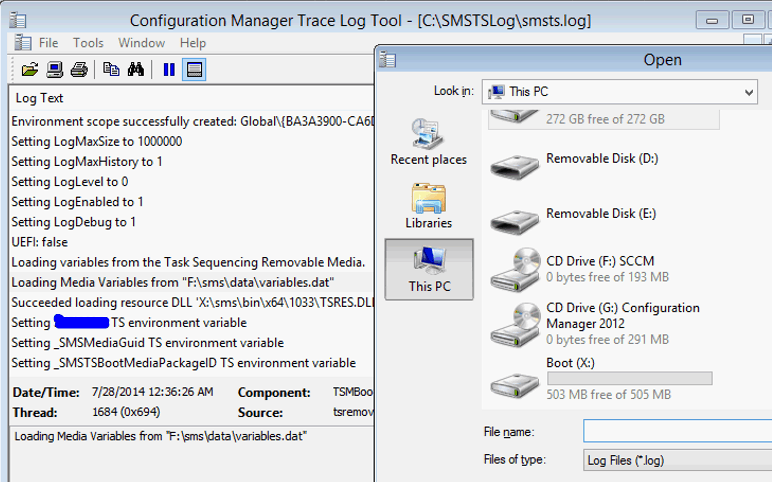This screenshot has width=772, height=482.
Task: Select the Boot (X:) drive
Action: [x=601, y=379]
